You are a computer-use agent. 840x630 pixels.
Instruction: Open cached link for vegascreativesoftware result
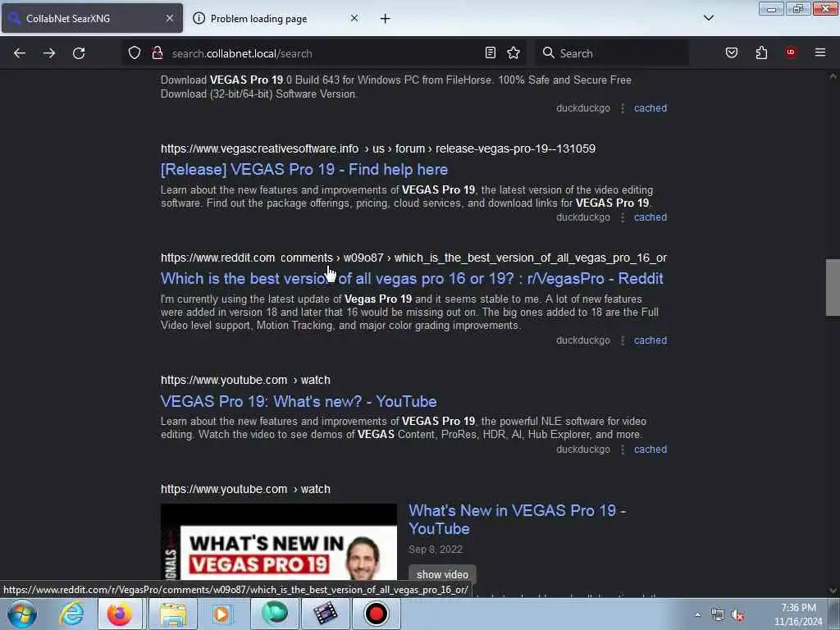pyautogui.click(x=651, y=217)
